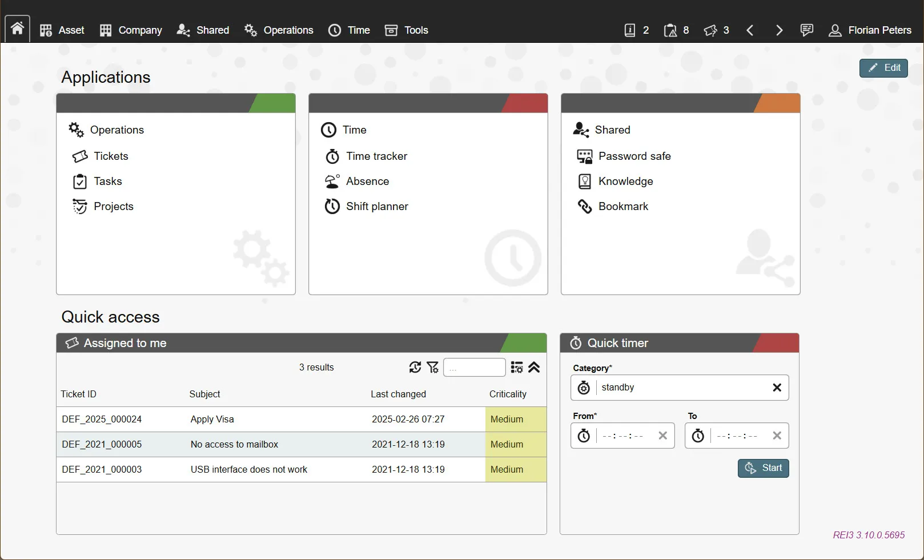Open the Tickets application
The width and height of the screenshot is (924, 560).
tap(111, 156)
